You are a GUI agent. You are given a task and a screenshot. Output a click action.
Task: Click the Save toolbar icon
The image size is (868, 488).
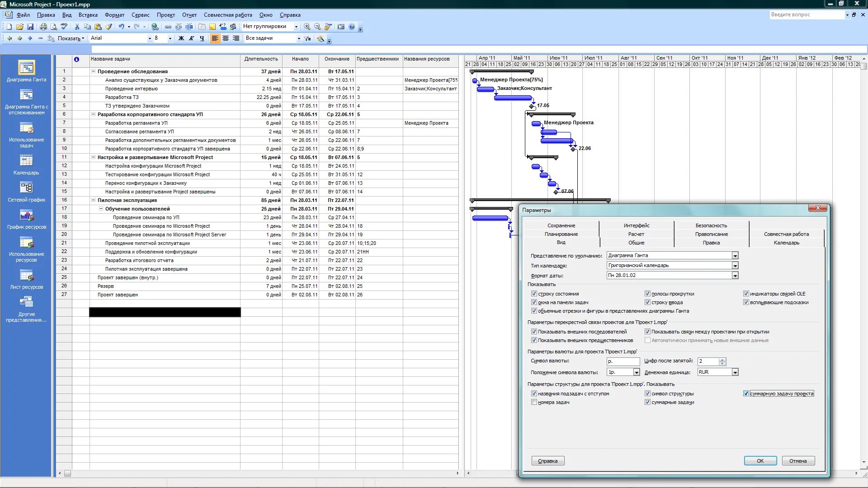tap(30, 27)
